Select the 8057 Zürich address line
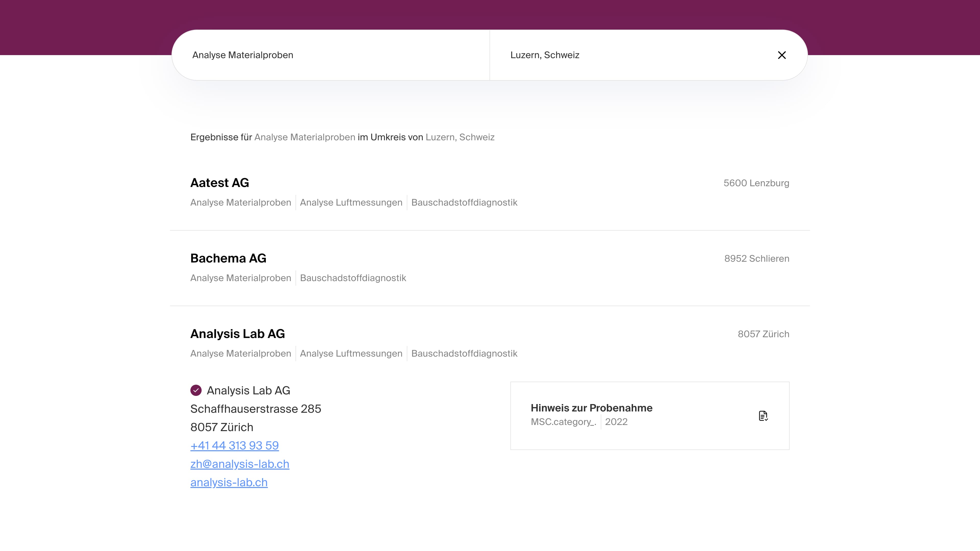The image size is (980, 551). click(222, 427)
